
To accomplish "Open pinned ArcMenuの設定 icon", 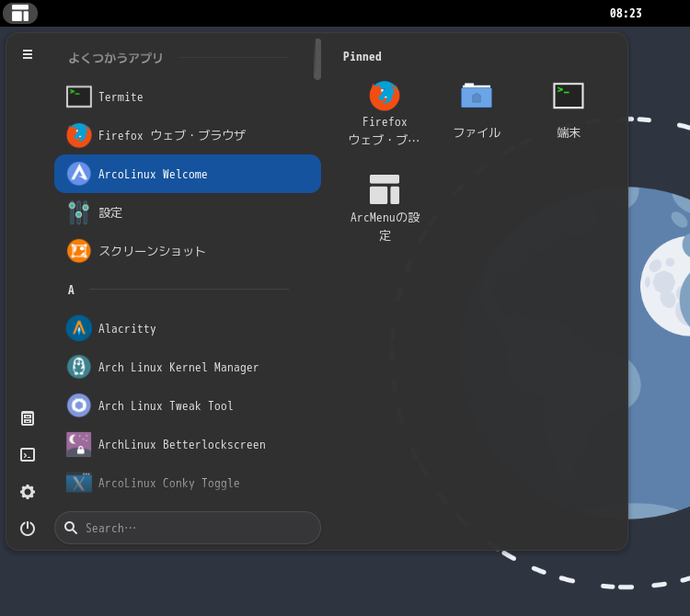I will tap(385, 189).
